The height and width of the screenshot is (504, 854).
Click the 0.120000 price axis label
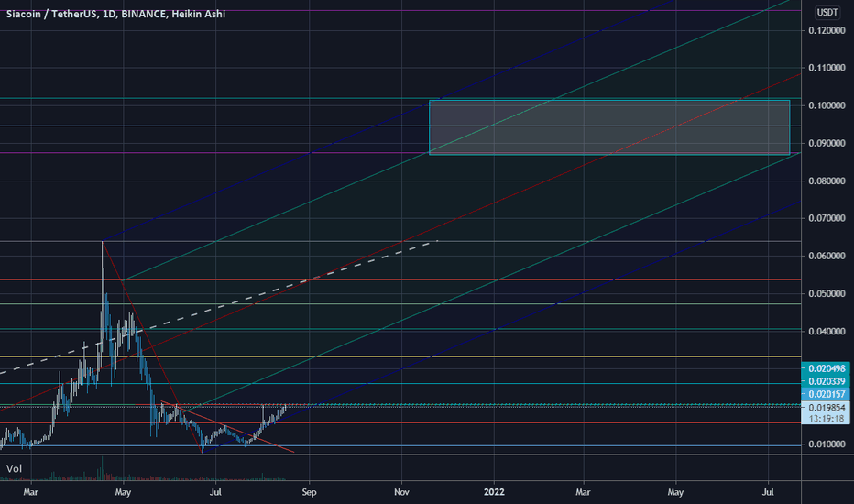tap(827, 30)
